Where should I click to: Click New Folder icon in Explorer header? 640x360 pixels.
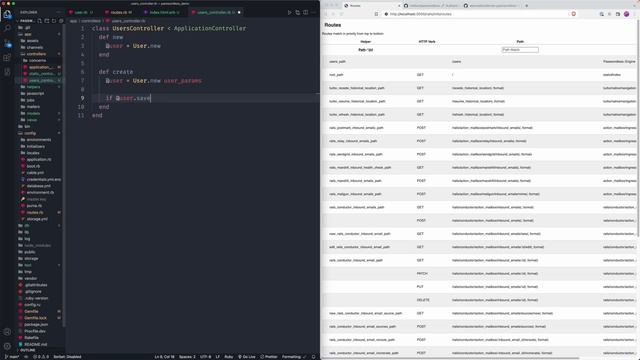[x=47, y=21]
